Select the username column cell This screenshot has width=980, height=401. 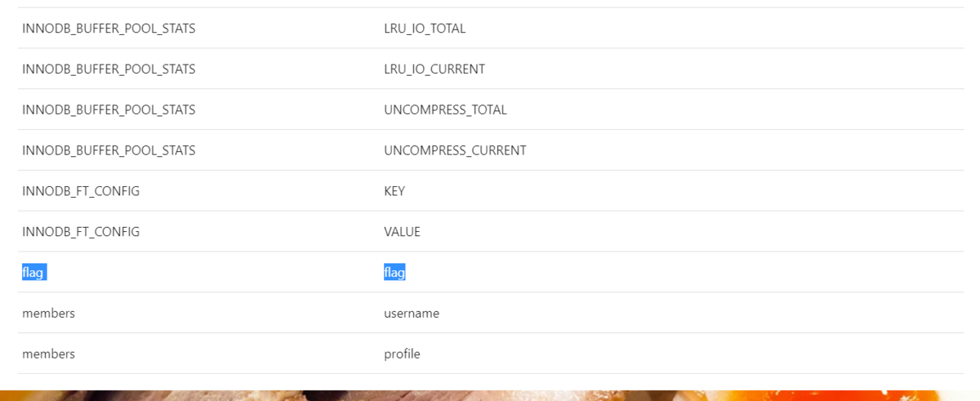point(412,313)
